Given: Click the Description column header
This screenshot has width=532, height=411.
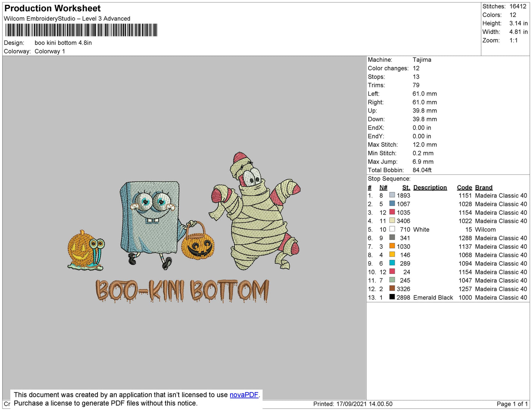Looking at the screenshot, I should [430, 187].
